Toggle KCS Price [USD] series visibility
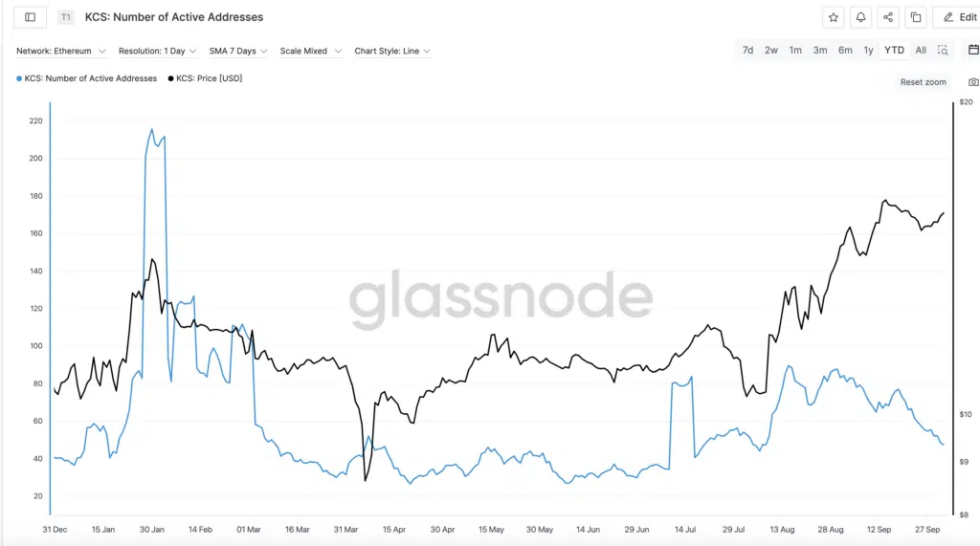The height and width of the screenshot is (546, 980). click(205, 78)
